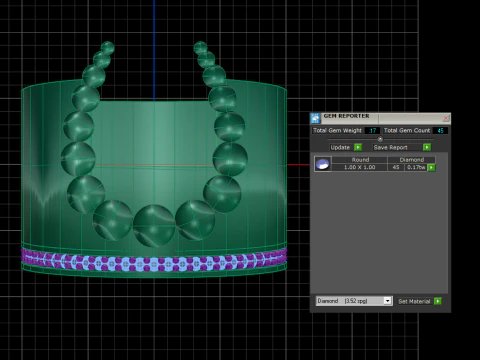Screen dimensions: 480x360
Task: Click the green arrow beside Update
Action: click(358, 147)
